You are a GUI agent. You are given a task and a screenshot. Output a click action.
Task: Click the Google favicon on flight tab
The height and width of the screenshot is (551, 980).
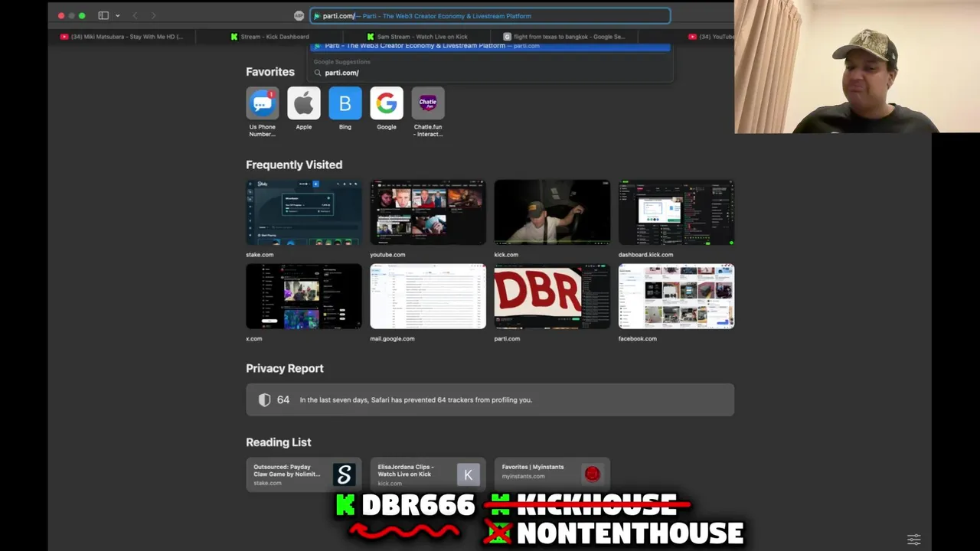(508, 37)
